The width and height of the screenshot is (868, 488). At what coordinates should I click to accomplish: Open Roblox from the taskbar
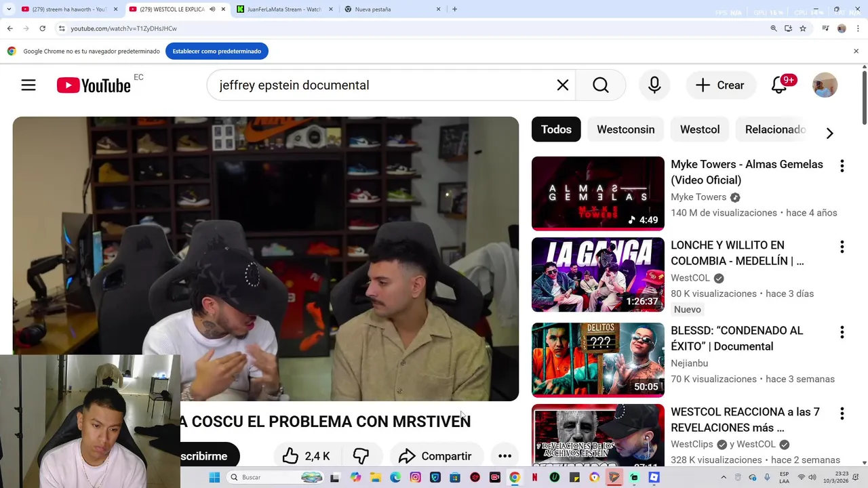coord(654,477)
